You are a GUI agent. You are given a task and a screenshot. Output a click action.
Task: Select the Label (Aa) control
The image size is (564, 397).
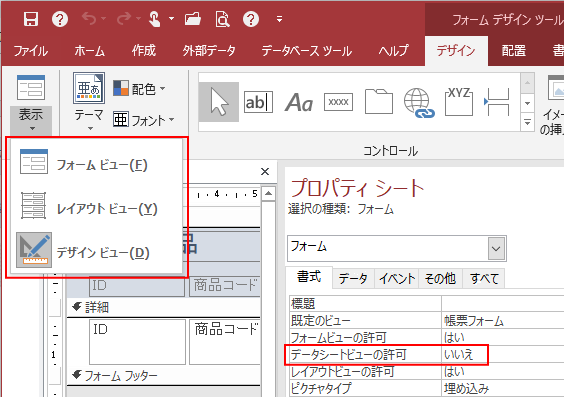299,102
